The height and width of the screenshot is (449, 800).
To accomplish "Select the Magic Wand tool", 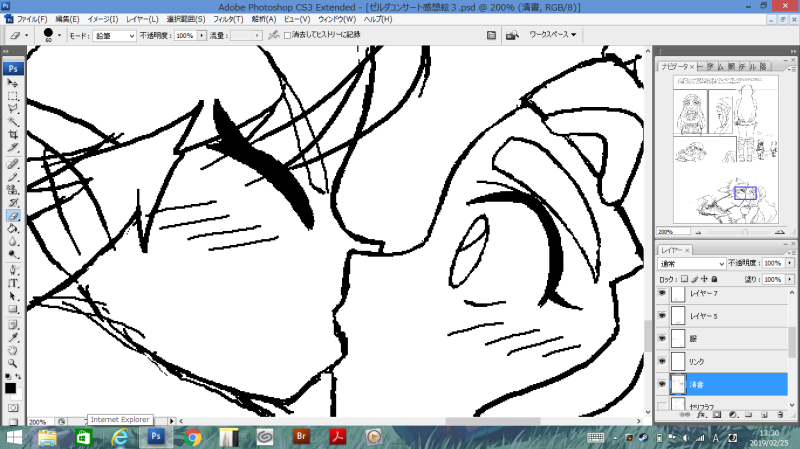I will pyautogui.click(x=13, y=122).
